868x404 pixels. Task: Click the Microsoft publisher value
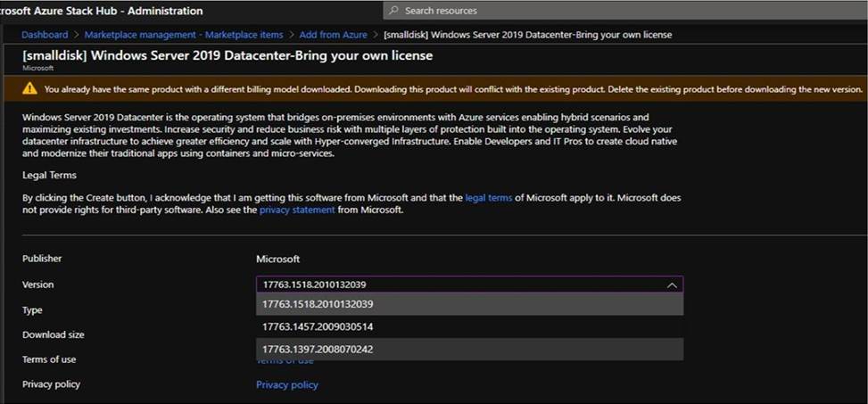pos(278,259)
